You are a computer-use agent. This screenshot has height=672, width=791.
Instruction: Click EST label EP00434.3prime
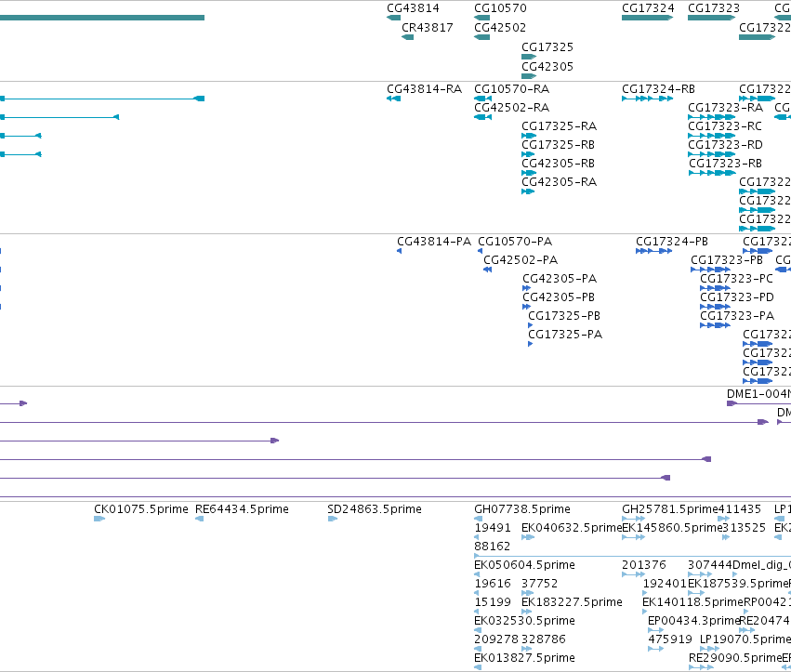click(694, 621)
